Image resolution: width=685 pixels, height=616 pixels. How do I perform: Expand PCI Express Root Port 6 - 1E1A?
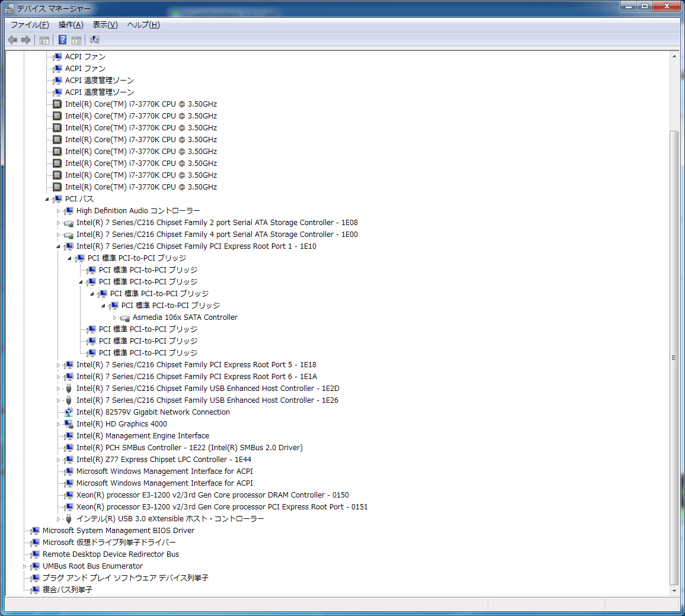click(x=58, y=377)
